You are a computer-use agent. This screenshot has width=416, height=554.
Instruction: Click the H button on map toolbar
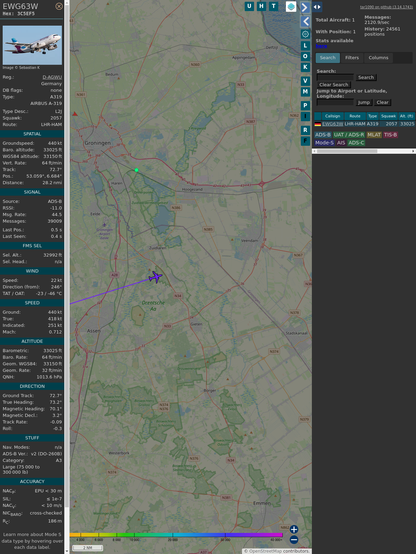point(262,6)
